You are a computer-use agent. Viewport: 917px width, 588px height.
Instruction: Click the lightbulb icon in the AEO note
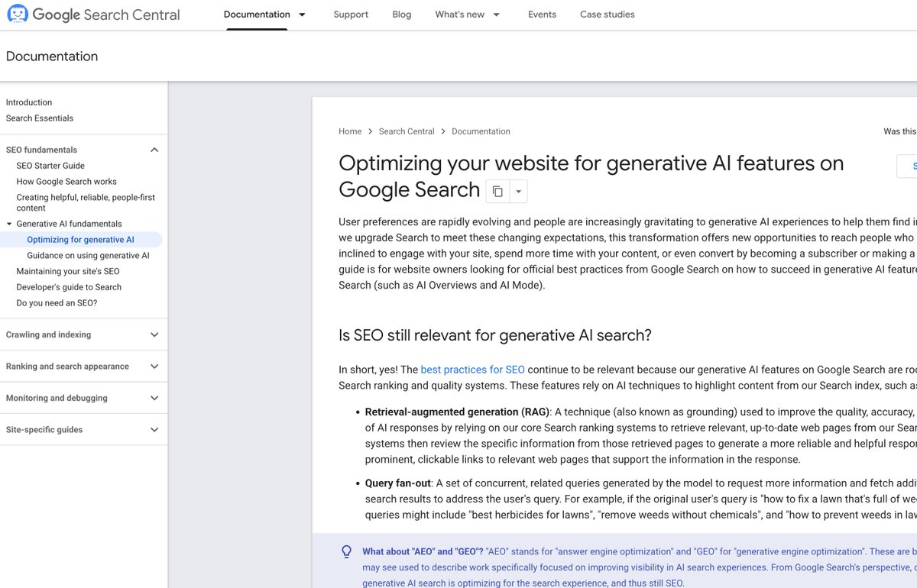point(347,551)
